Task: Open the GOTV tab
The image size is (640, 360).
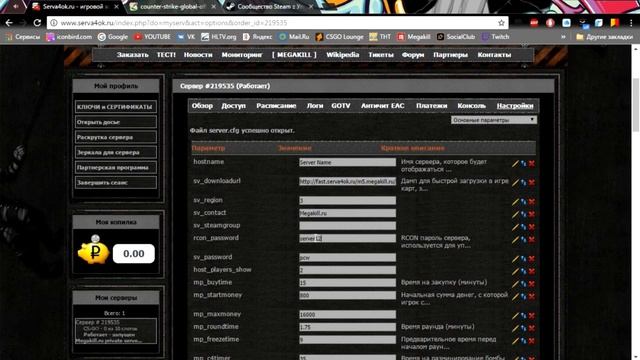Action: [341, 106]
